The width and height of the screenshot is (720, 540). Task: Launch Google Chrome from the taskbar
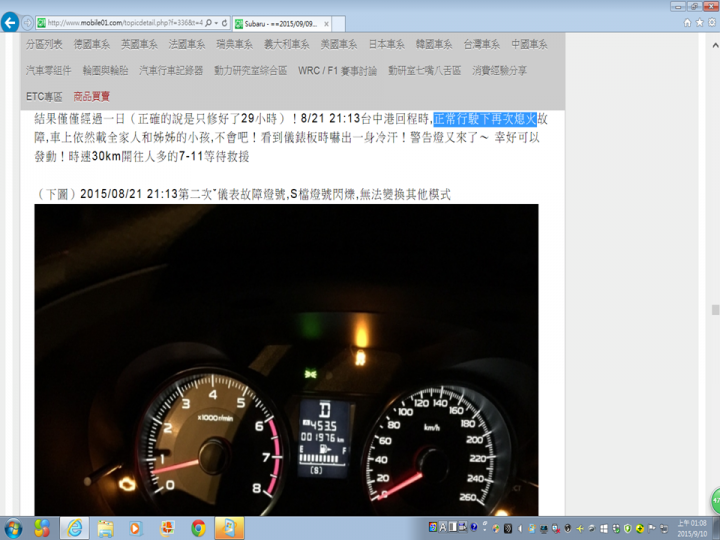(x=198, y=529)
